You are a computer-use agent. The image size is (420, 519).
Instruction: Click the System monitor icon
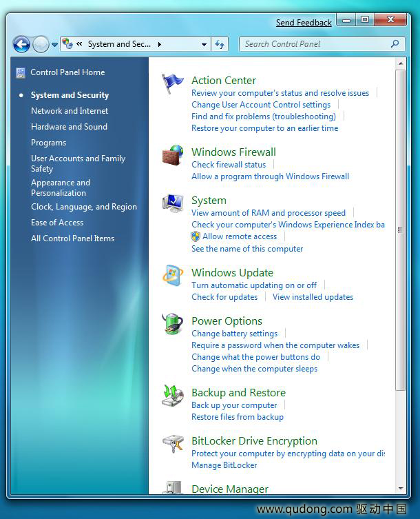173,203
